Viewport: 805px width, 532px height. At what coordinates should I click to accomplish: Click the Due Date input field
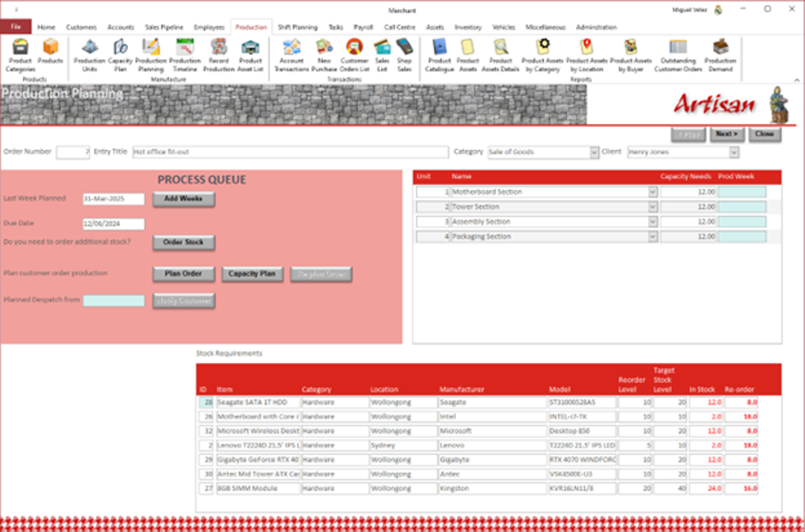click(x=114, y=224)
